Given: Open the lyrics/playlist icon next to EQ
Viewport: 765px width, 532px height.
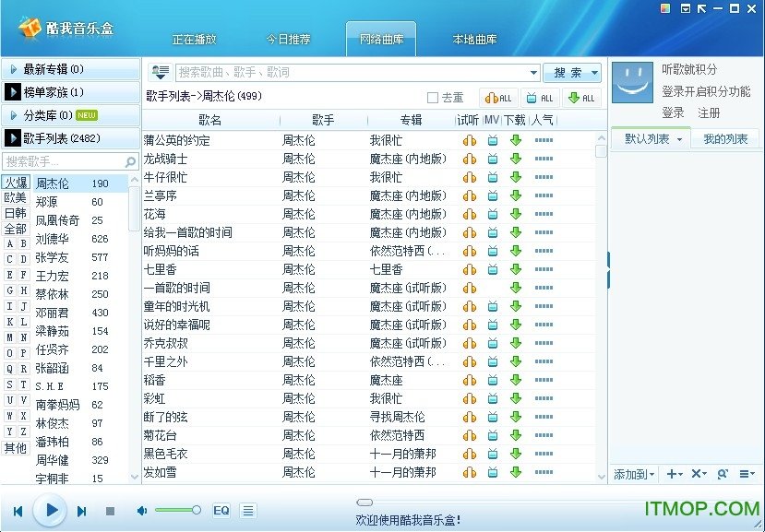Looking at the screenshot, I should click(x=248, y=511).
